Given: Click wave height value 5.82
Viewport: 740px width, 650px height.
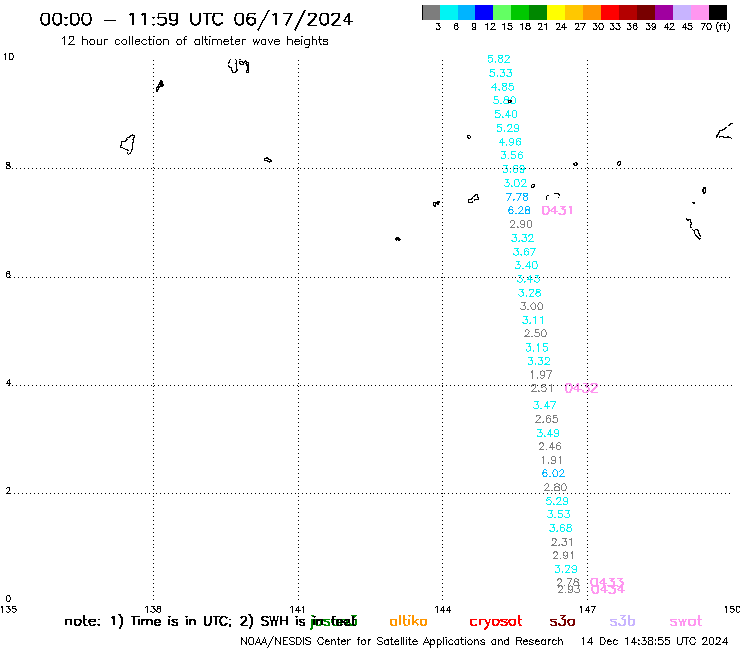Looking at the screenshot, I should (499, 59).
